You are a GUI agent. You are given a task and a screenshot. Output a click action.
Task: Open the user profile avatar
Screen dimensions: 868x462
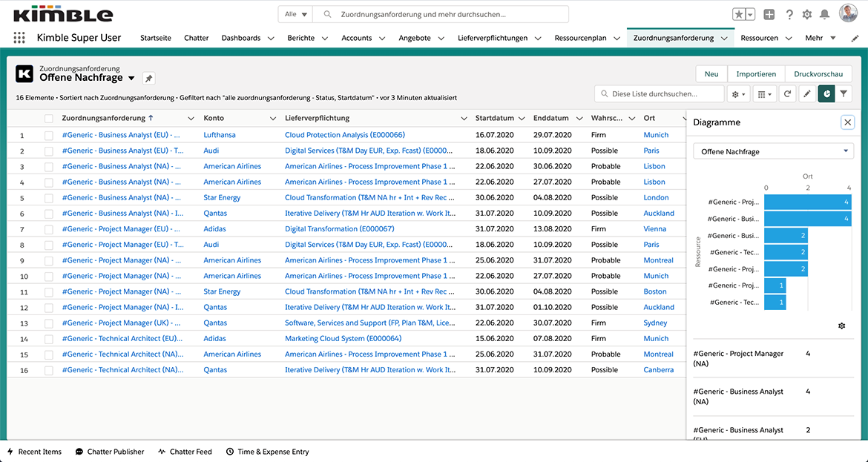tap(848, 14)
